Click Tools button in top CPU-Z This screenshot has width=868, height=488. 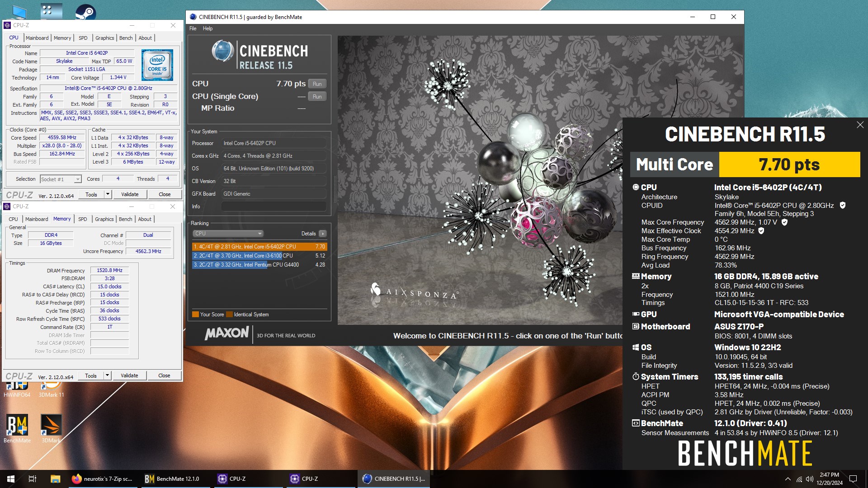[91, 194]
